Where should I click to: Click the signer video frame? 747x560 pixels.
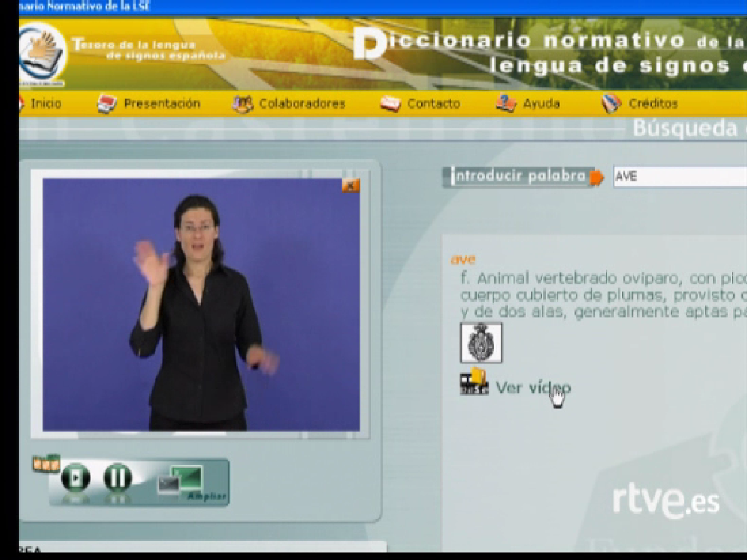click(201, 305)
